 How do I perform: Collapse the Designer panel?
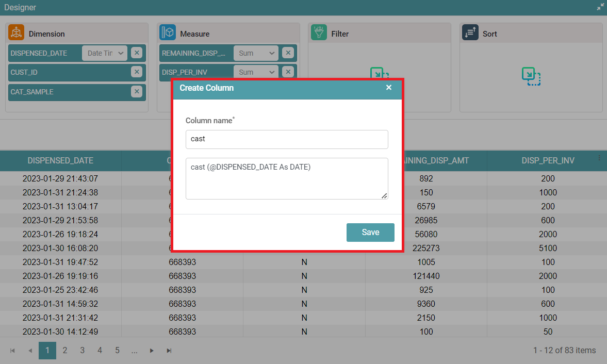(600, 7)
